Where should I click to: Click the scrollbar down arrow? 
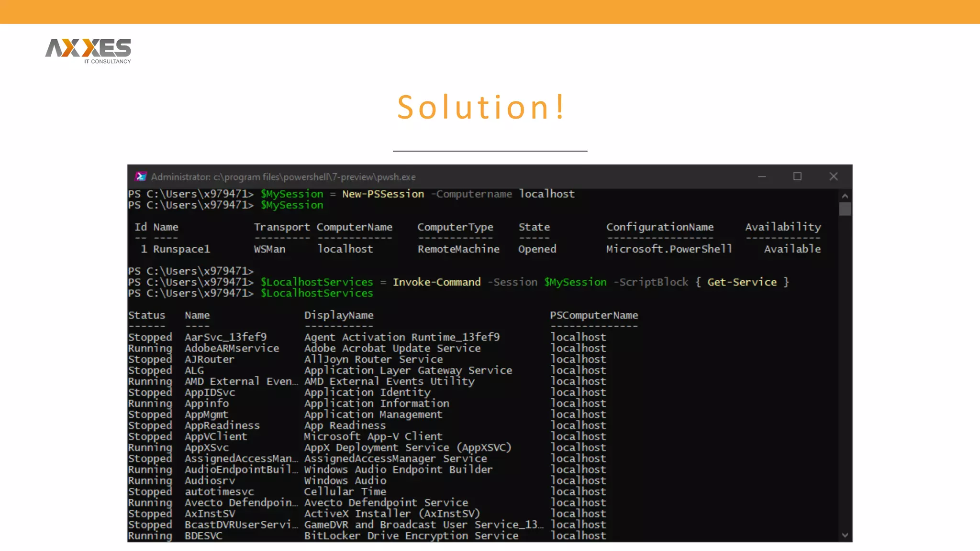pyautogui.click(x=845, y=535)
